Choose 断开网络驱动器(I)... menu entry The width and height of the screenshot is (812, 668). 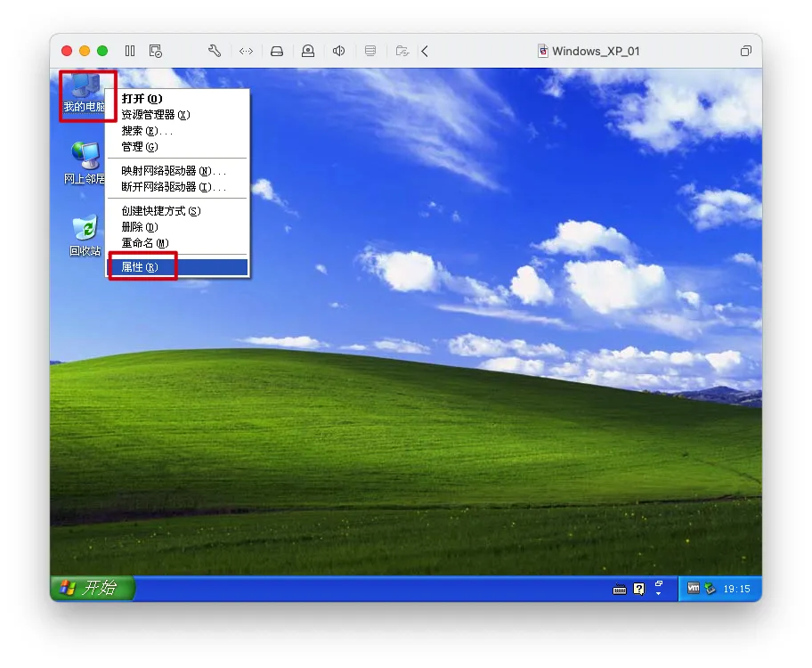[177, 186]
